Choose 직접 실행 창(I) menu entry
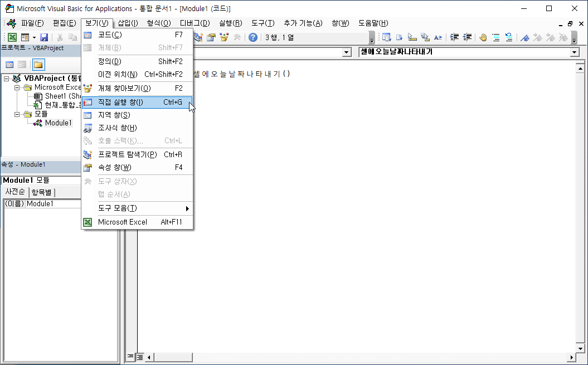Image resolution: width=588 pixels, height=365 pixels. (x=137, y=102)
